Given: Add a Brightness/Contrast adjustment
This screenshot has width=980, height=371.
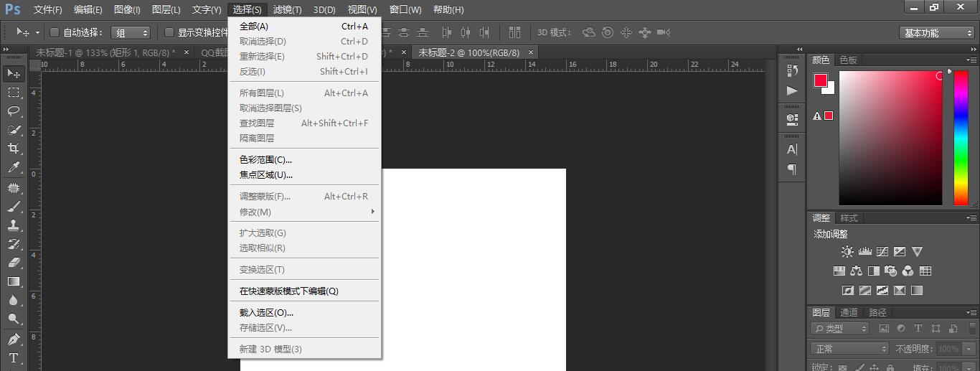Looking at the screenshot, I should 848,252.
